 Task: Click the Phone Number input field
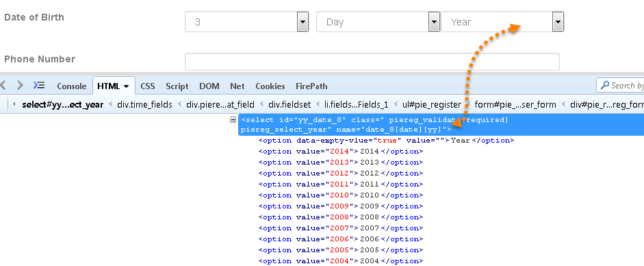click(372, 62)
